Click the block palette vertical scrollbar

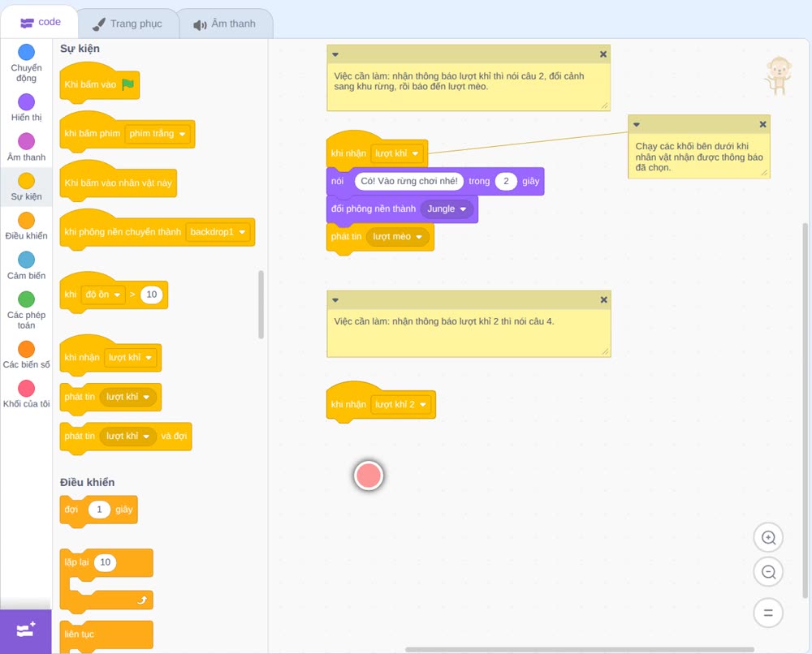tap(261, 304)
